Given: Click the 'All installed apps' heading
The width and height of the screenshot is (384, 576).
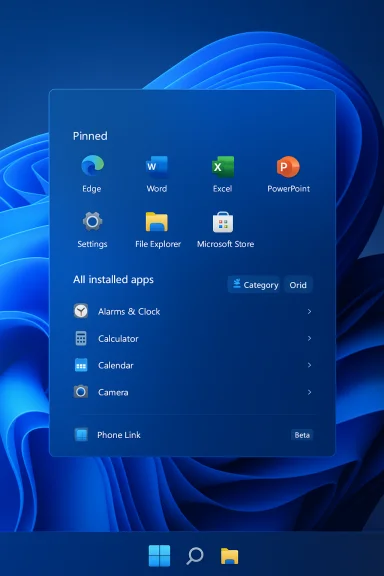Looking at the screenshot, I should pyautogui.click(x=113, y=280).
